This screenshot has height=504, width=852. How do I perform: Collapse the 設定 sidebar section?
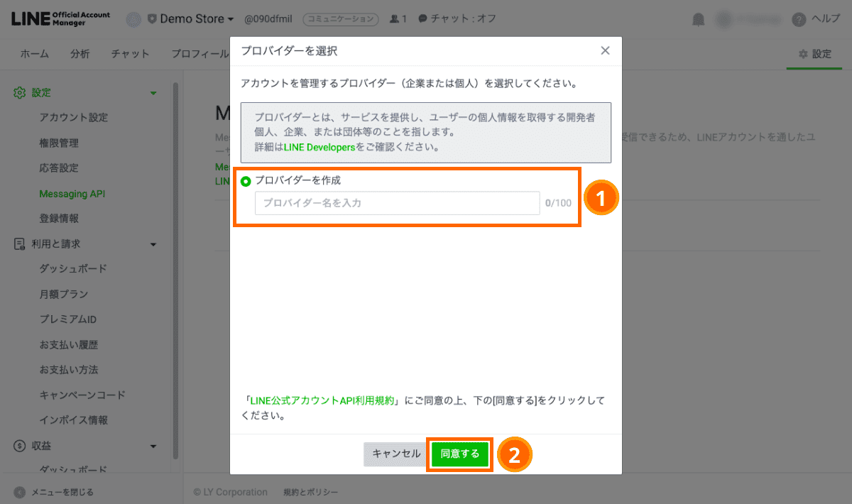coord(153,93)
